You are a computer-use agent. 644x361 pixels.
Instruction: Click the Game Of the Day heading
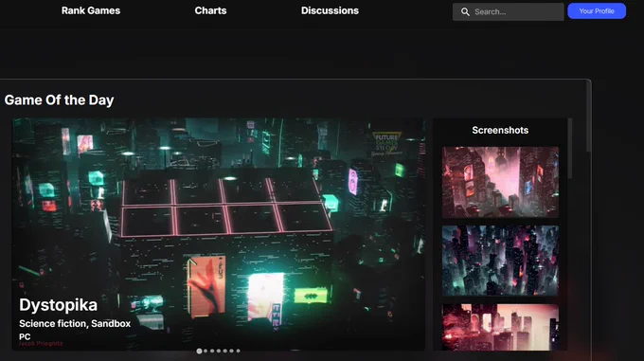[59, 100]
